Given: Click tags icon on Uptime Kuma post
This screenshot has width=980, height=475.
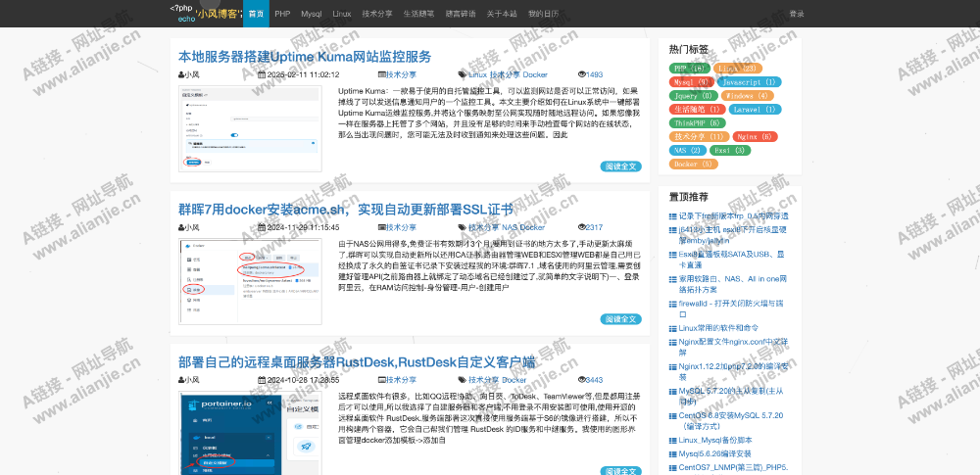Looking at the screenshot, I should [x=463, y=75].
